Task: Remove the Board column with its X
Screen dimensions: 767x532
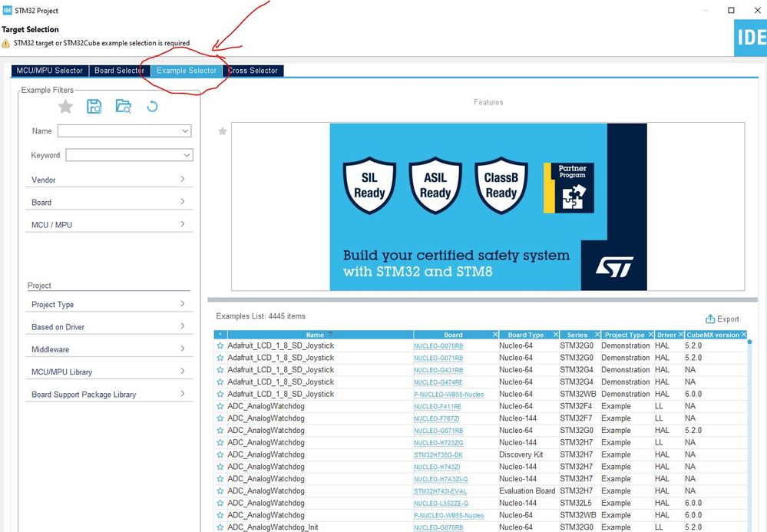Action: [495, 335]
